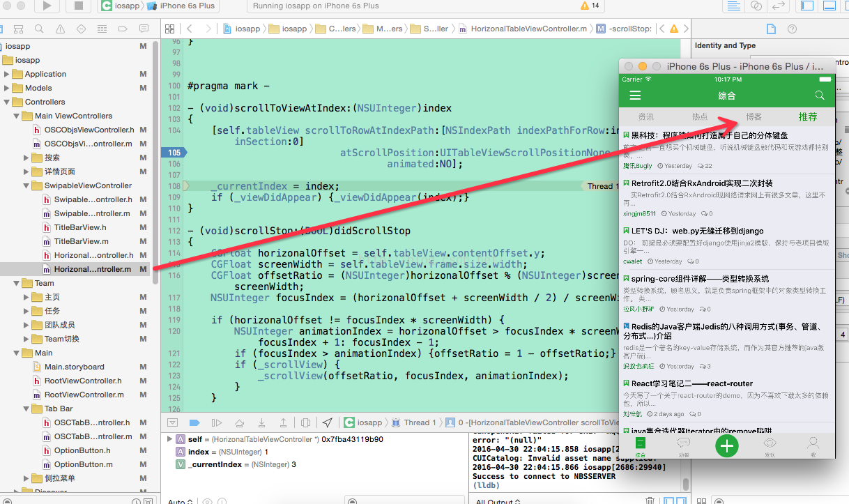Hide the debug area via toggle arrow
Image resolution: width=849 pixels, height=504 pixels.
click(x=171, y=422)
